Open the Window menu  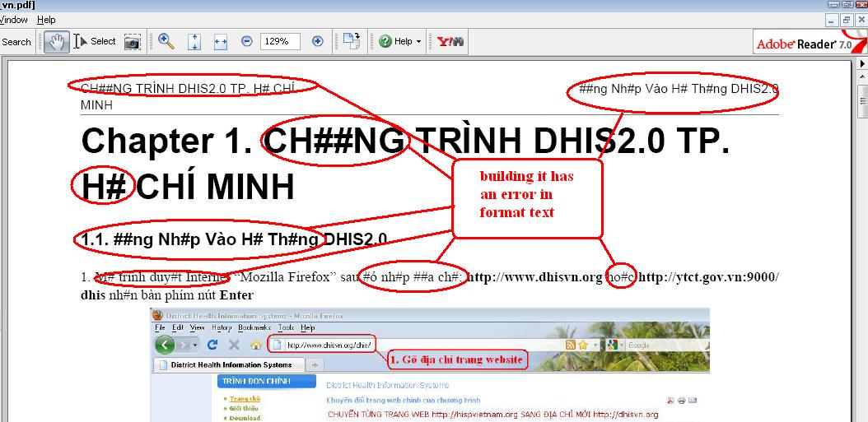[x=14, y=20]
